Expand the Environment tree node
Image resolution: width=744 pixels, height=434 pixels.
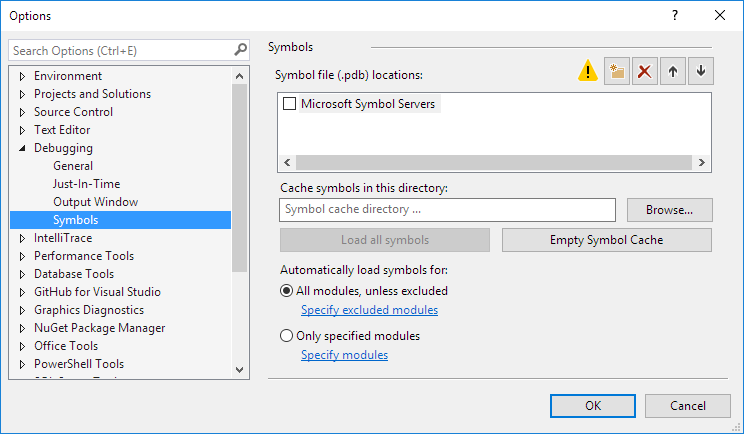coord(23,76)
